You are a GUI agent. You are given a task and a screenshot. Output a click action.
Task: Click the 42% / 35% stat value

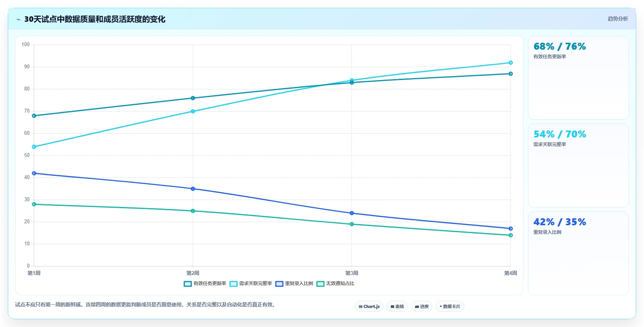click(x=559, y=222)
